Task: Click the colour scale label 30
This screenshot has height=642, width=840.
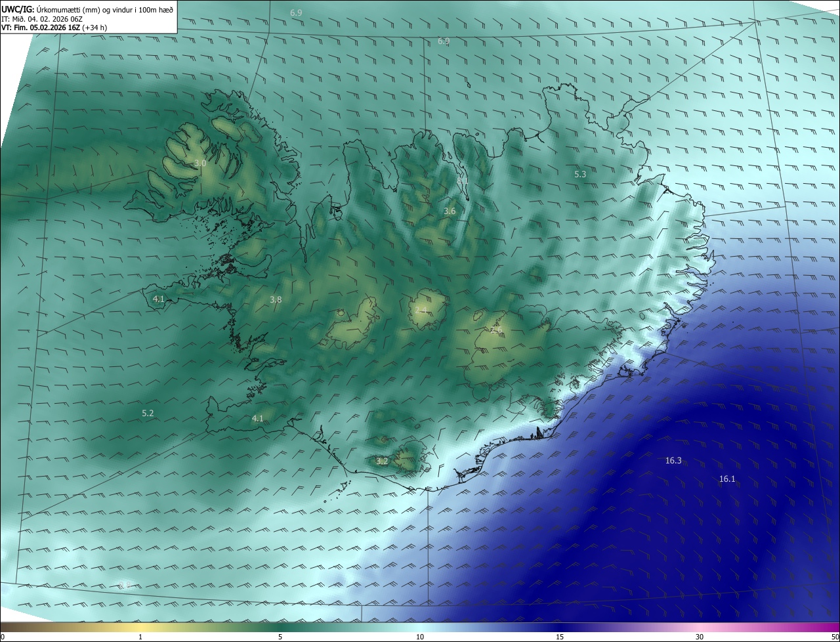Action: point(700,637)
